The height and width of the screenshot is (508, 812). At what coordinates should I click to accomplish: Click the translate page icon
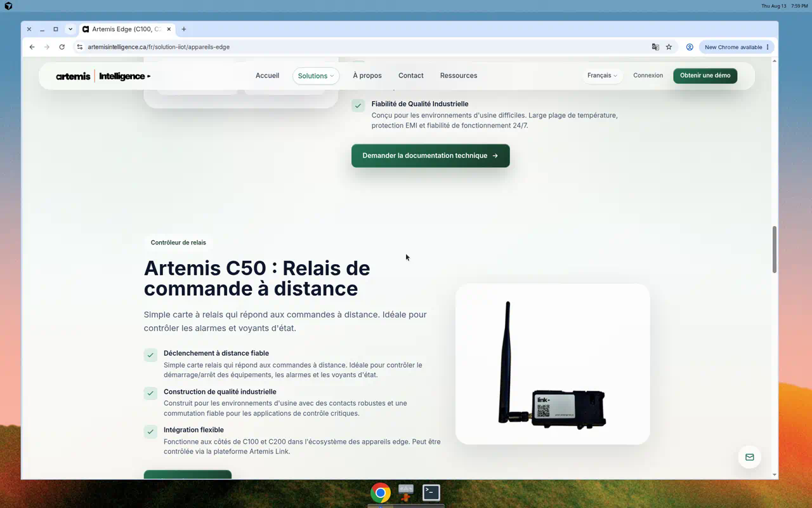click(x=655, y=47)
